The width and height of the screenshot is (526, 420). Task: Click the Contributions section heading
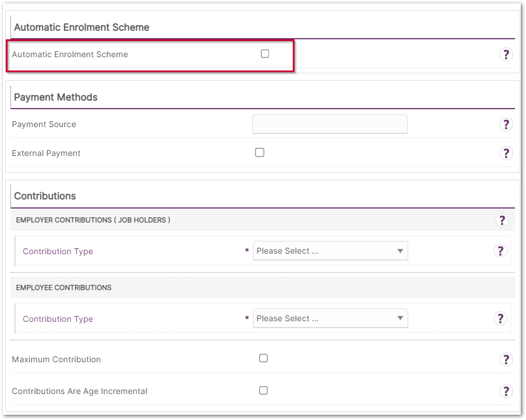[x=45, y=196]
